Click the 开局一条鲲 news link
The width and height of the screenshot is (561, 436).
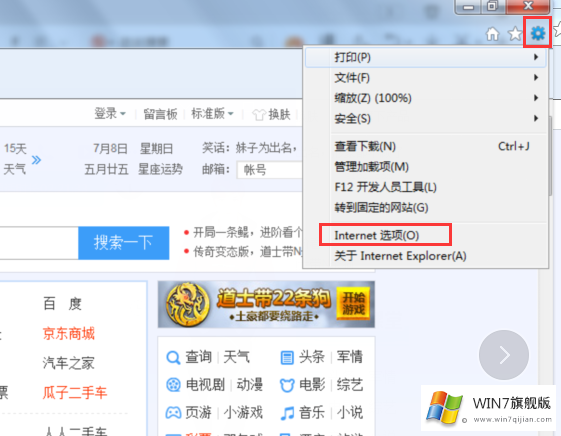pos(248,232)
